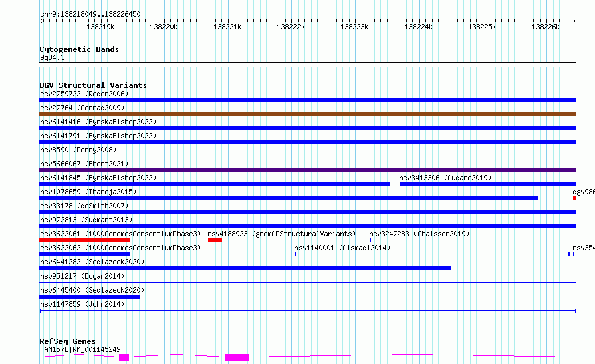The image size is (595, 364).
Task: Click the small magenta FAM157B exon
Action: (124, 357)
